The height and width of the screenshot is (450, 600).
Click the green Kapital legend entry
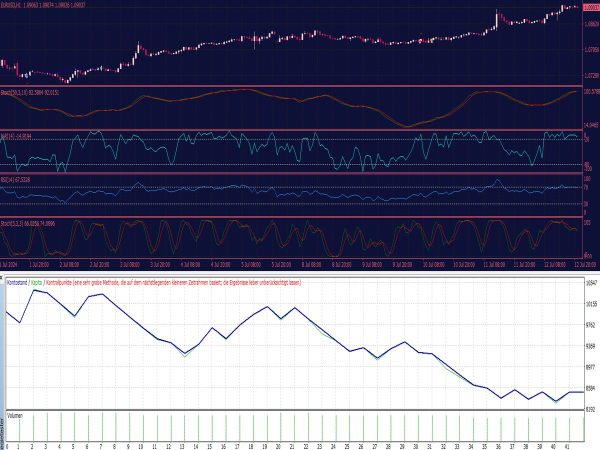[x=36, y=283]
